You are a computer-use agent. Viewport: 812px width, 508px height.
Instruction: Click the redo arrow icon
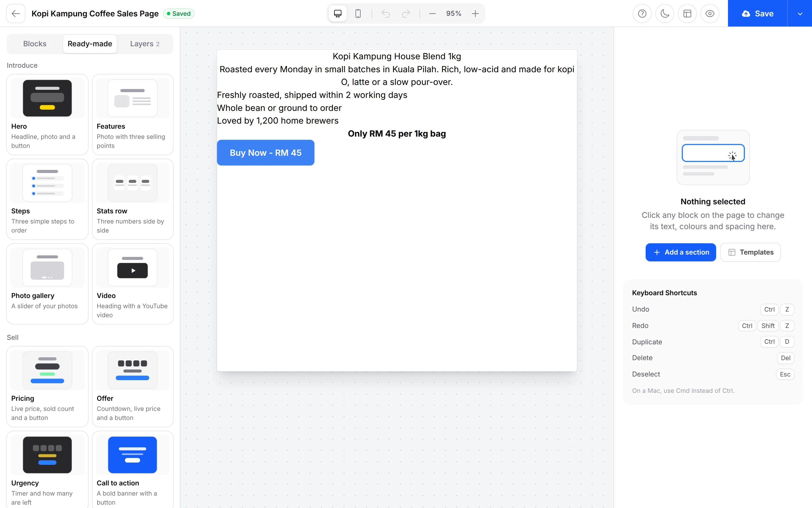point(406,14)
